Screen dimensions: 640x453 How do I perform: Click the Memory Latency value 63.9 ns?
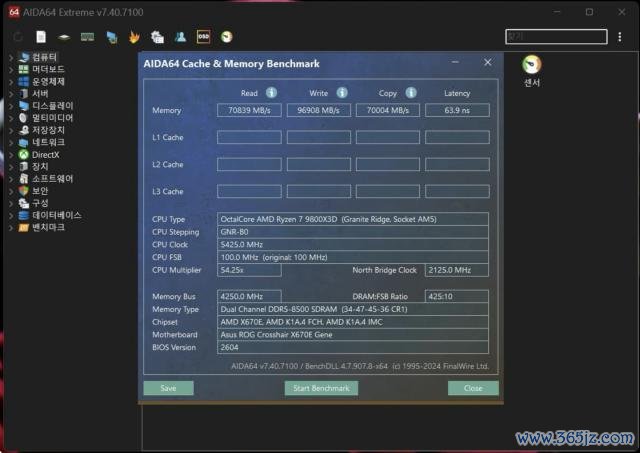click(457, 110)
